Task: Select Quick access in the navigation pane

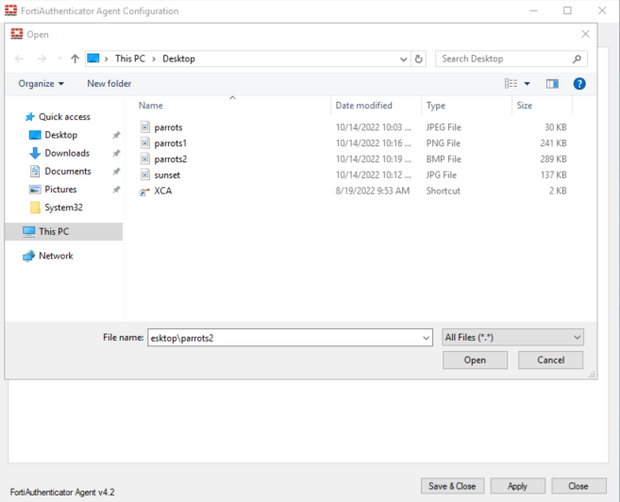Action: point(64,117)
